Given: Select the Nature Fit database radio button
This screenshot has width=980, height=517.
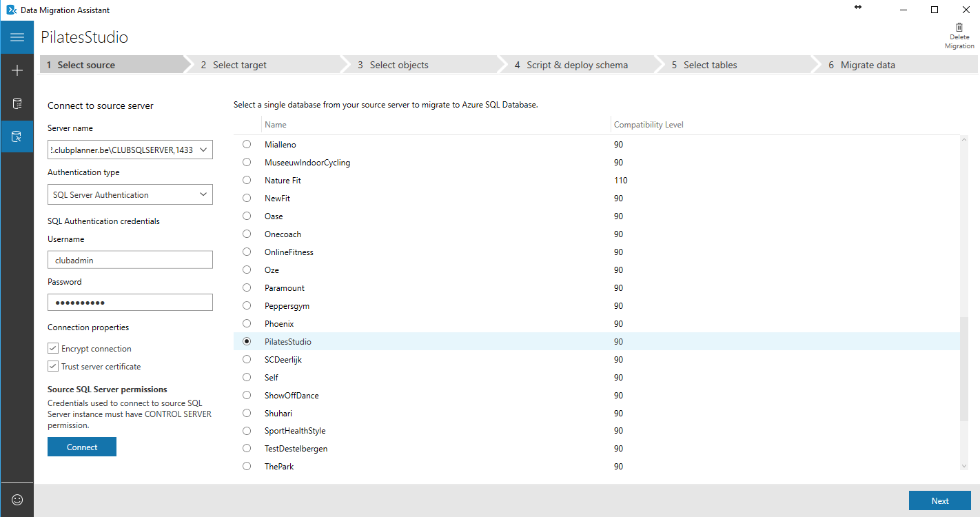Looking at the screenshot, I should pyautogui.click(x=247, y=181).
